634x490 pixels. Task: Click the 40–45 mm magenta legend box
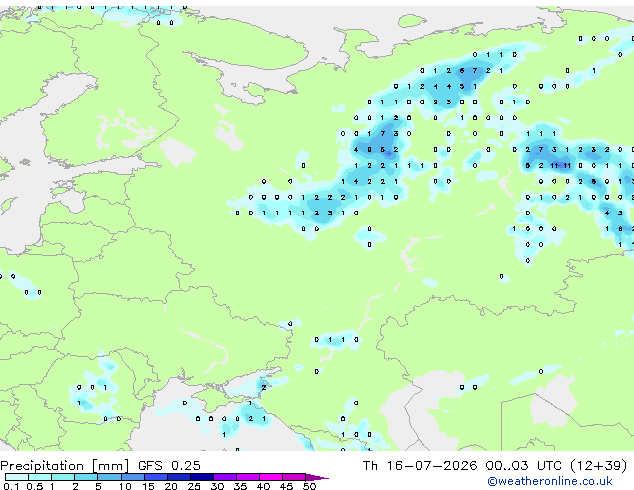click(x=271, y=477)
